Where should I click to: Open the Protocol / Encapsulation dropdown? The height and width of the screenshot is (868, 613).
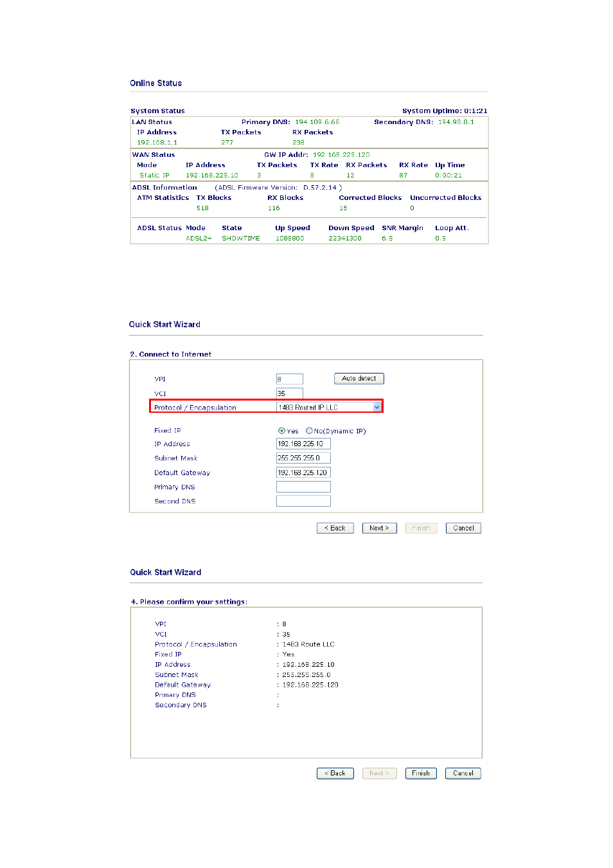329,407
